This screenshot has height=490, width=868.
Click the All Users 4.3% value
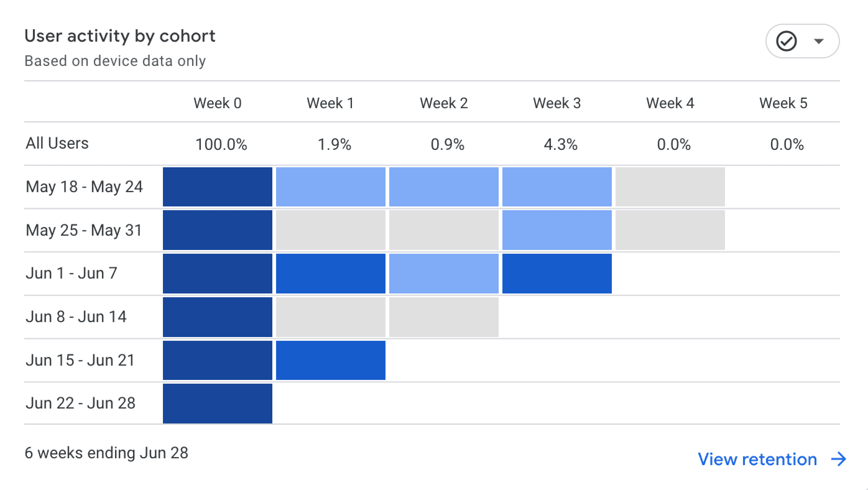(x=560, y=144)
